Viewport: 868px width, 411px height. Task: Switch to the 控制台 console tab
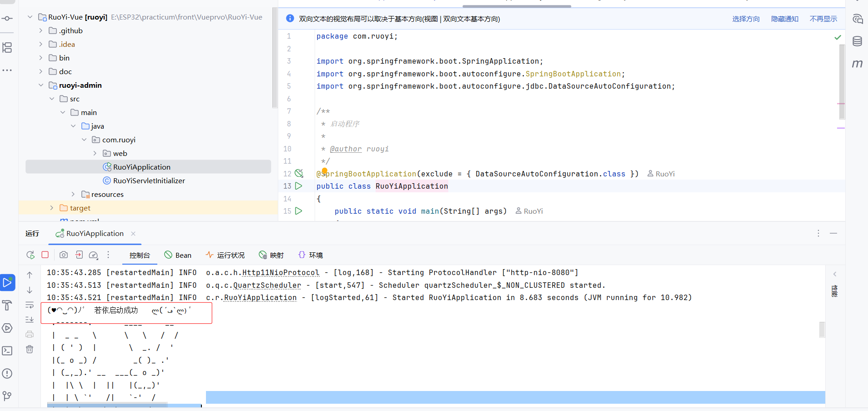click(140, 255)
